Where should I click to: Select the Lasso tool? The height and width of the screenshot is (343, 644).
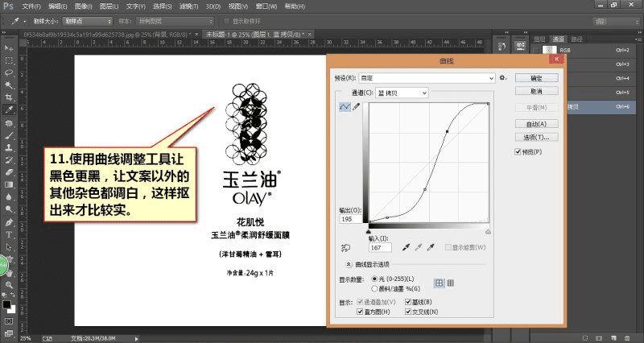tap(8, 72)
